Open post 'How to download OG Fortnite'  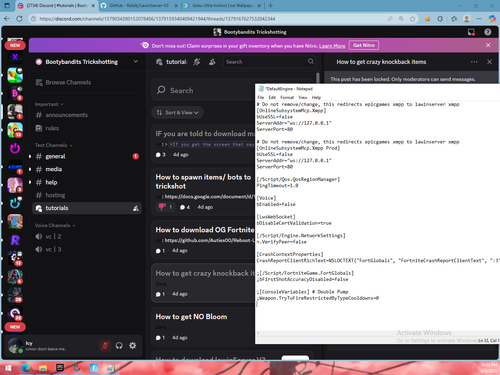coord(205,230)
